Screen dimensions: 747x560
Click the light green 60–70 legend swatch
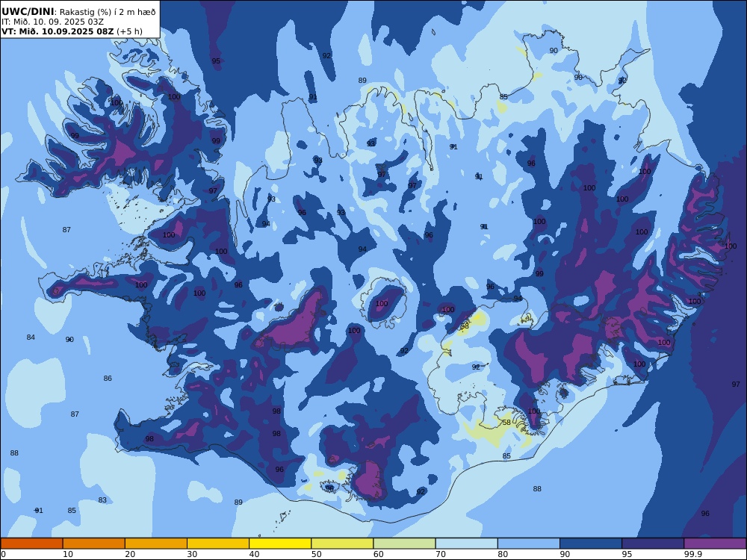click(404, 544)
